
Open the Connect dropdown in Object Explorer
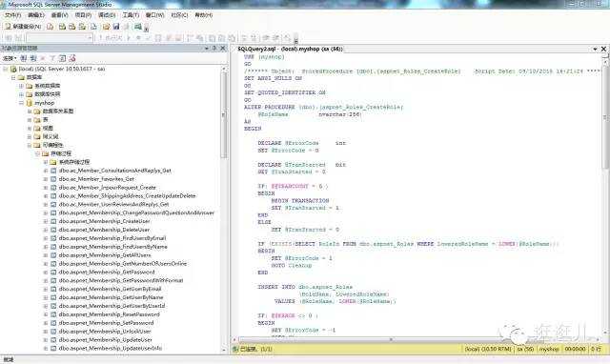click(10, 58)
